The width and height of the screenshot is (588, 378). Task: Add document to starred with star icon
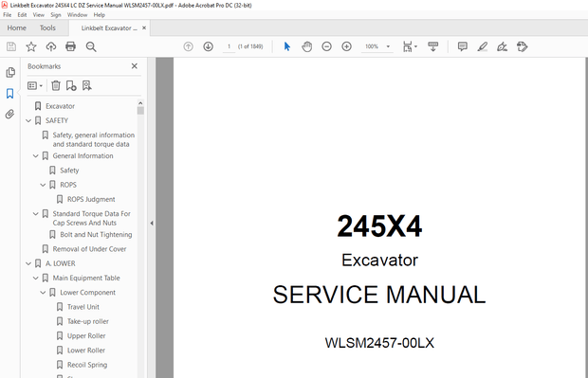31,46
